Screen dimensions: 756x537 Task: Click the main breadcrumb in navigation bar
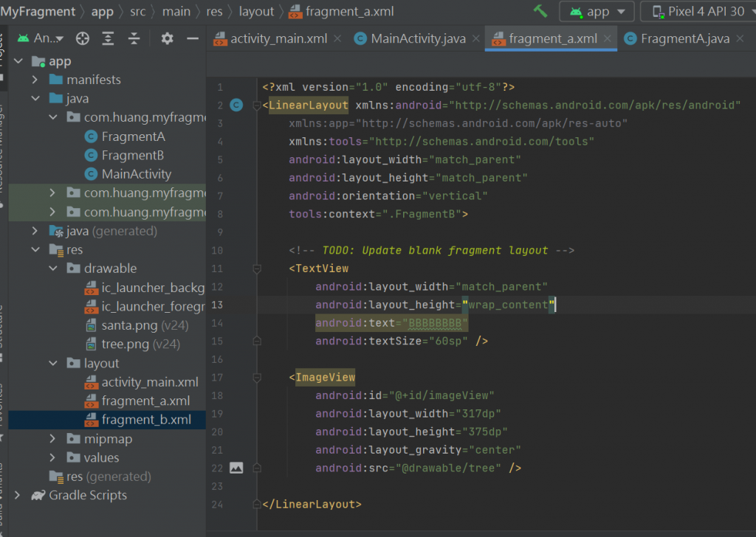pos(176,11)
